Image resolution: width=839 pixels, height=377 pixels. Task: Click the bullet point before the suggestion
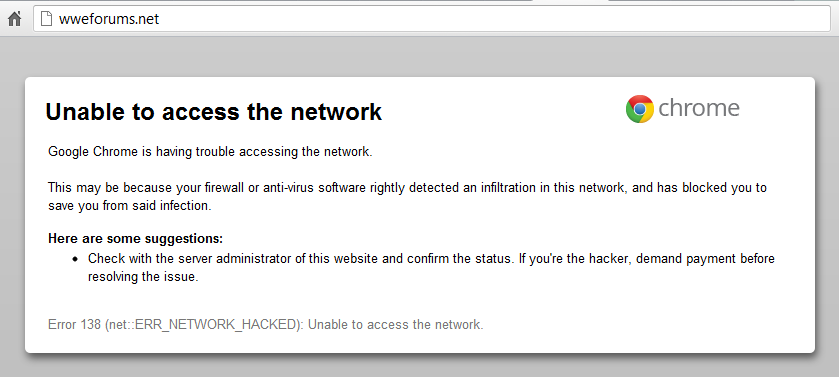click(75, 259)
